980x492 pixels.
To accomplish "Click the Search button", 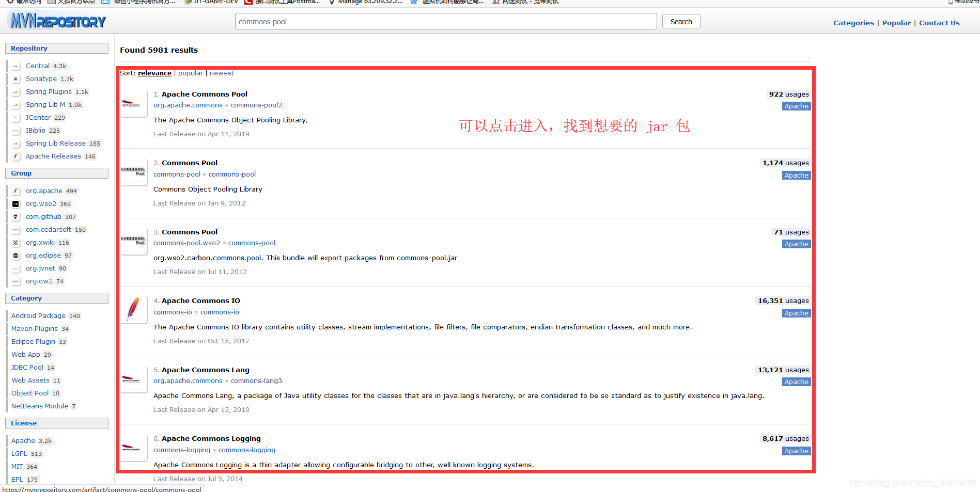I will coord(681,22).
